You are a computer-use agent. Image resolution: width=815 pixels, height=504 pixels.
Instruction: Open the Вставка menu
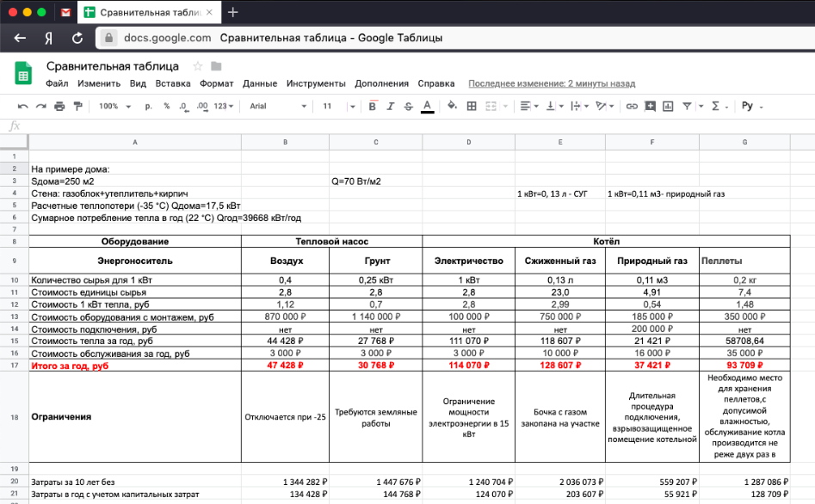(x=173, y=83)
